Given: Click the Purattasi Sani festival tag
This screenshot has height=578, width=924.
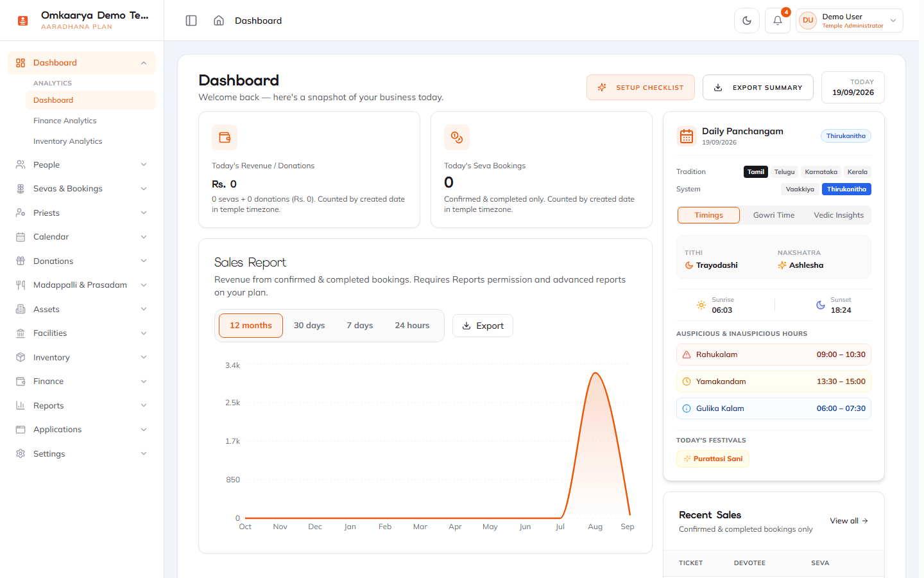Looking at the screenshot, I should pos(713,459).
